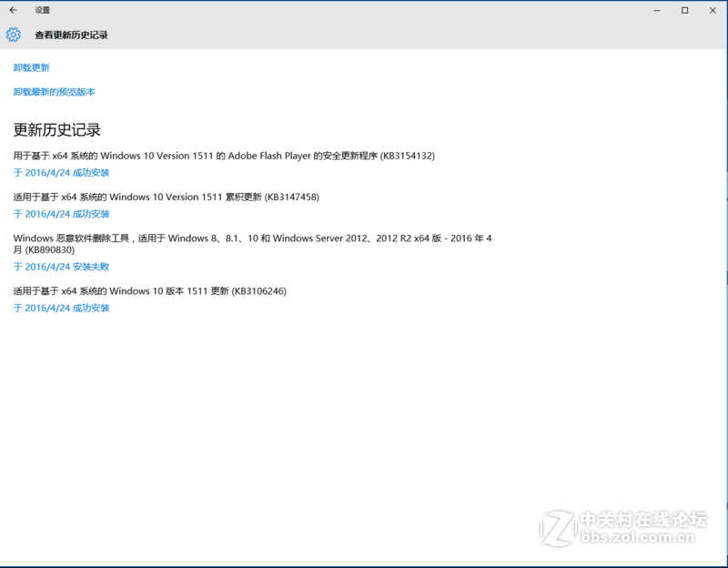The width and height of the screenshot is (728, 568).
Task: Go back with the back arrow
Action: [14, 10]
